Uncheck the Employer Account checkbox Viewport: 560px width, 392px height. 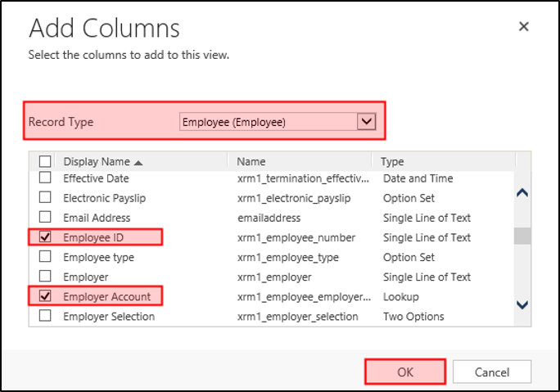pyautogui.click(x=45, y=296)
